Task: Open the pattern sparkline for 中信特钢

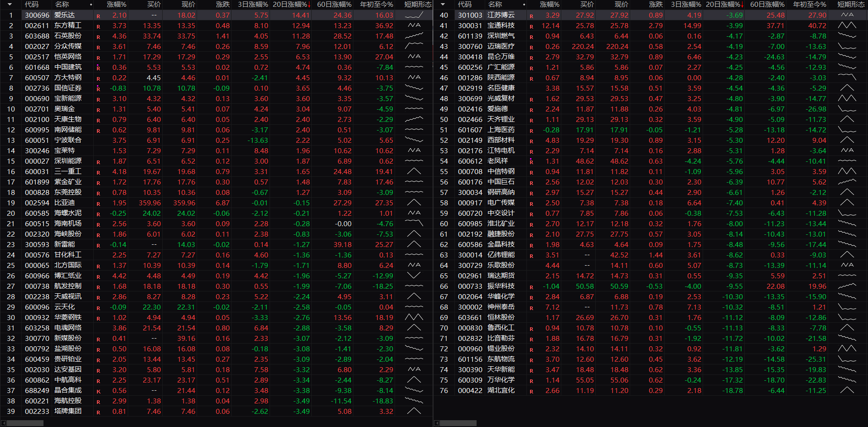Action: 847,172
